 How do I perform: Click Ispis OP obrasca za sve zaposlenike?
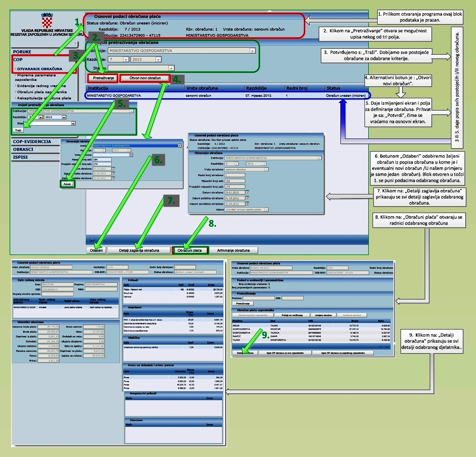point(285,353)
